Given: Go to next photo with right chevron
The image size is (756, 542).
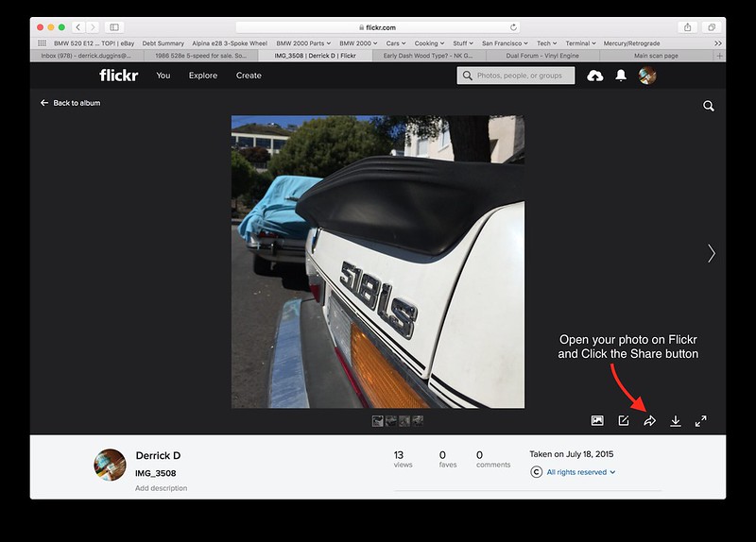Looking at the screenshot, I should 711,253.
